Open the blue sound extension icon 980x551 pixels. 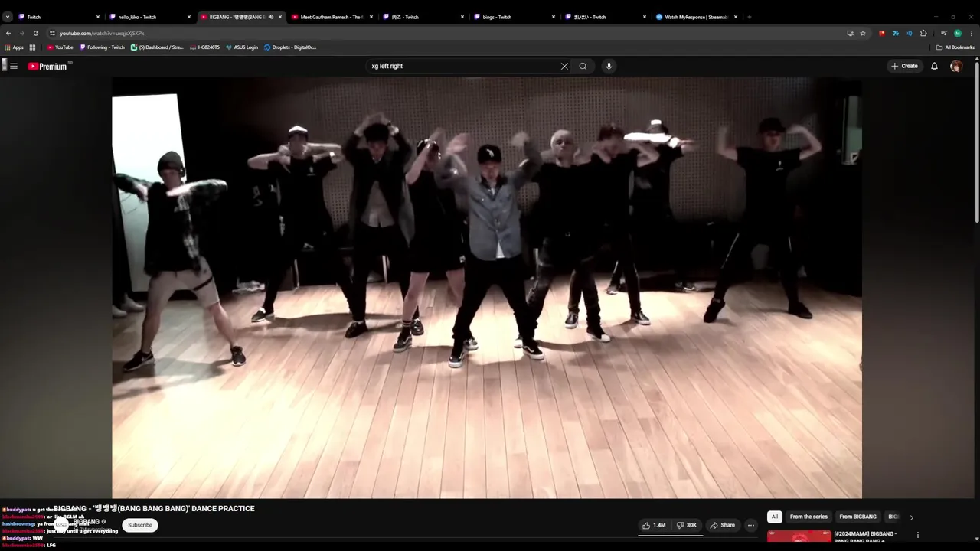coord(910,33)
